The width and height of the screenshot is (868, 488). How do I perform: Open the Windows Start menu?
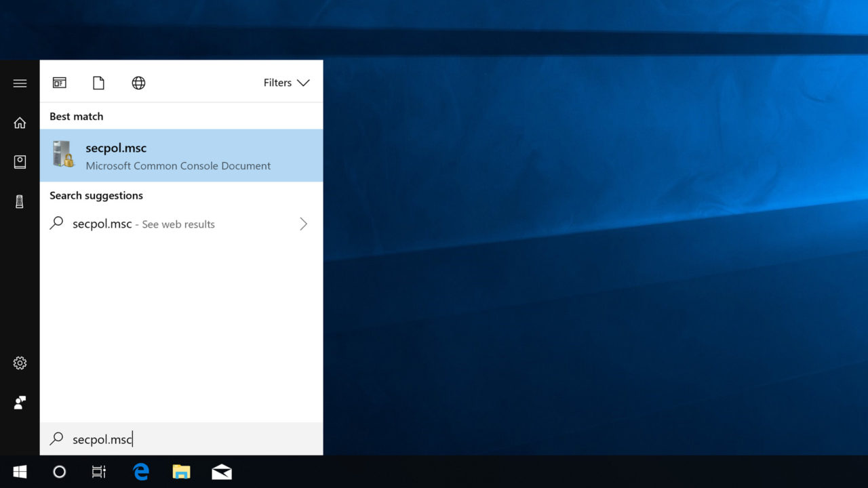pyautogui.click(x=20, y=472)
